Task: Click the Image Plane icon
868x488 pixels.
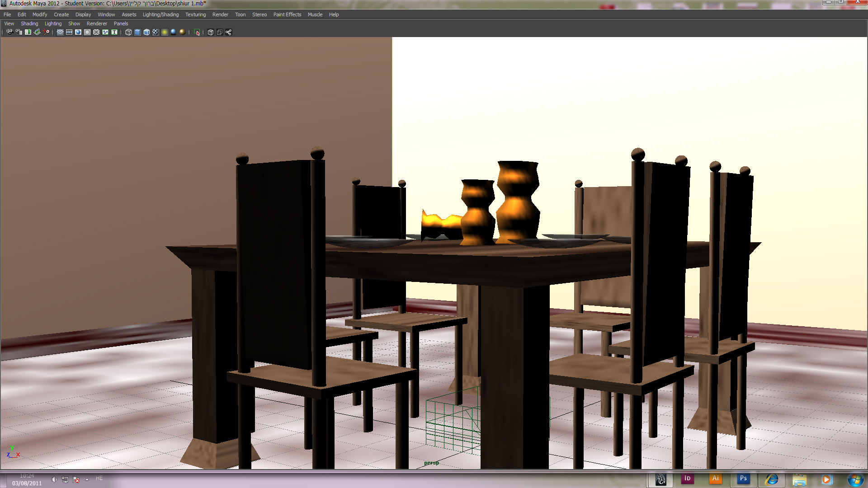Action: (37, 32)
